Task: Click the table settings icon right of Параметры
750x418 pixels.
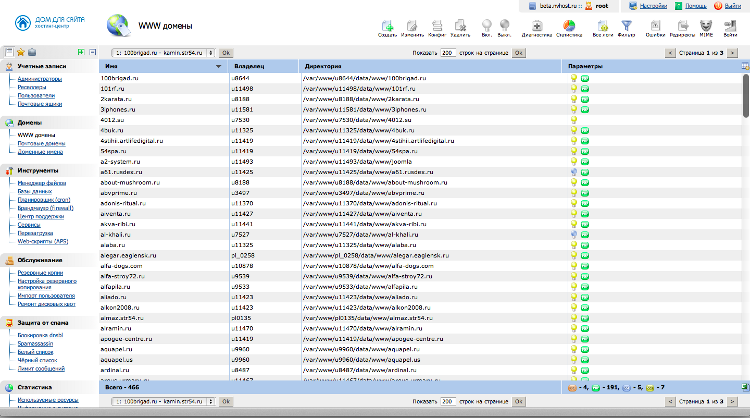Action: click(745, 66)
